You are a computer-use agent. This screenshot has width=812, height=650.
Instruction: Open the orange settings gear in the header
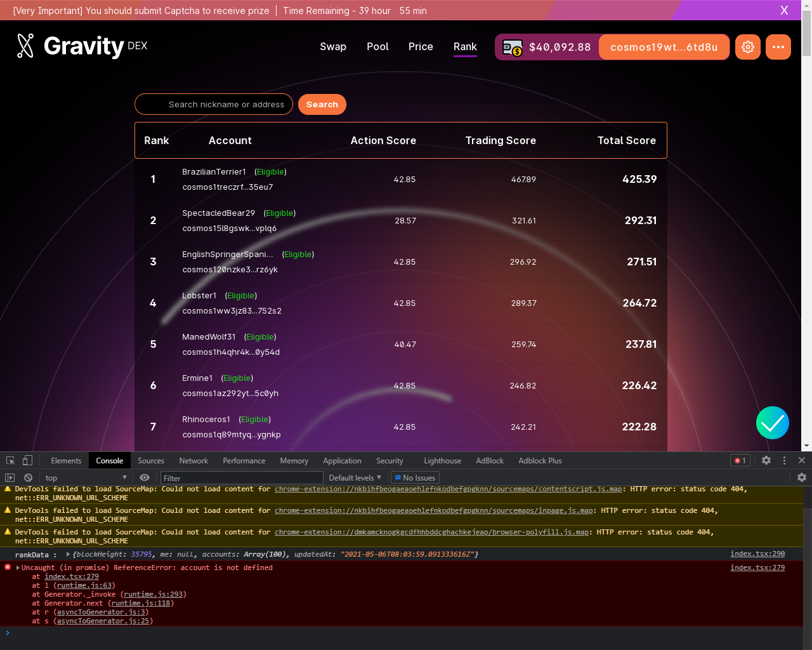coord(747,46)
